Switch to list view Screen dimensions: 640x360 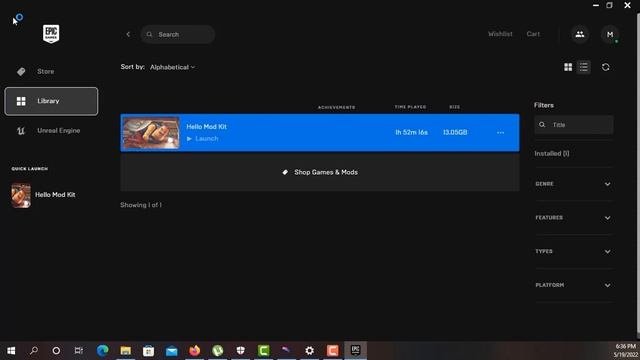[584, 67]
